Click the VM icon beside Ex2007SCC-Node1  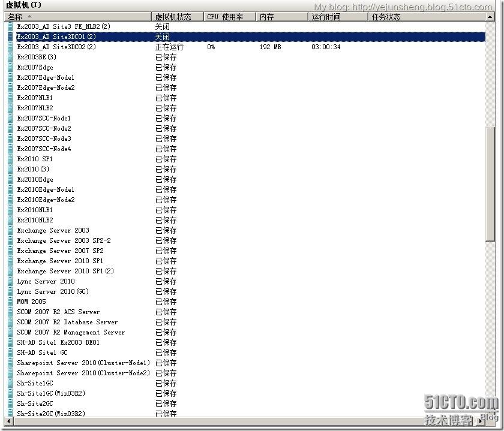click(10, 118)
